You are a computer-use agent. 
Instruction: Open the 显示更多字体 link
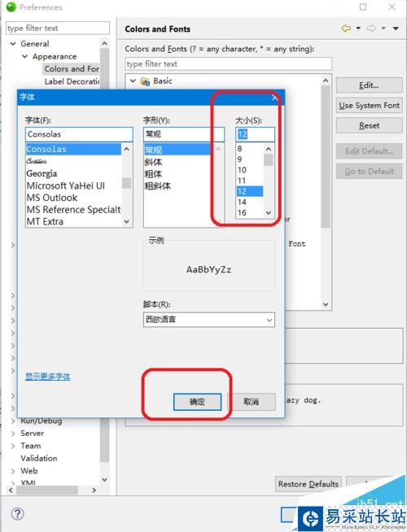click(48, 377)
